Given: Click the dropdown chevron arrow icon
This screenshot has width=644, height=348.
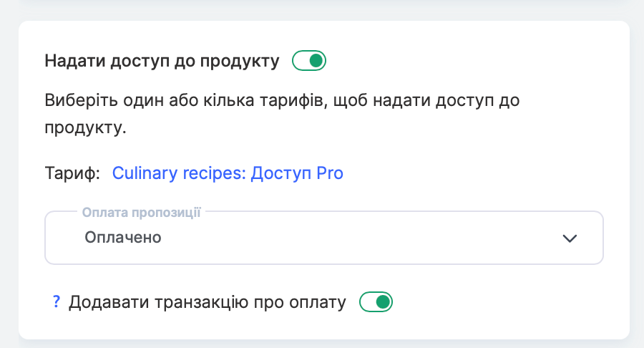Looking at the screenshot, I should pyautogui.click(x=570, y=238).
